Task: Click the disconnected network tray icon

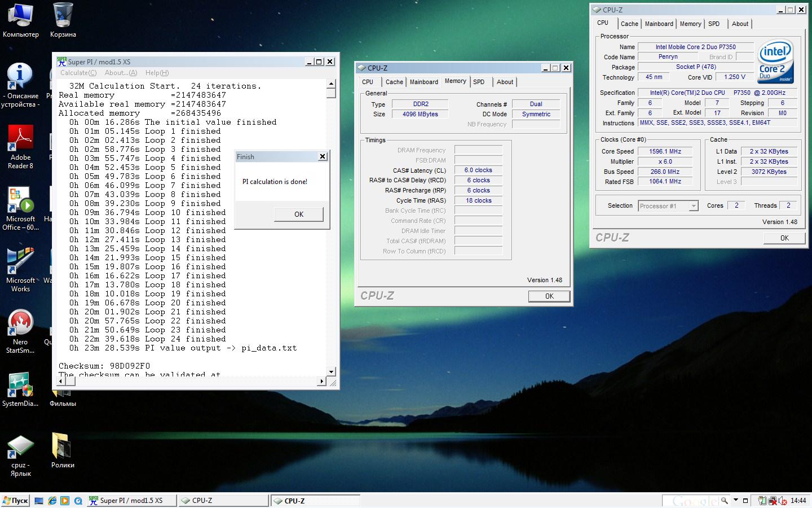Action: pyautogui.click(x=774, y=501)
